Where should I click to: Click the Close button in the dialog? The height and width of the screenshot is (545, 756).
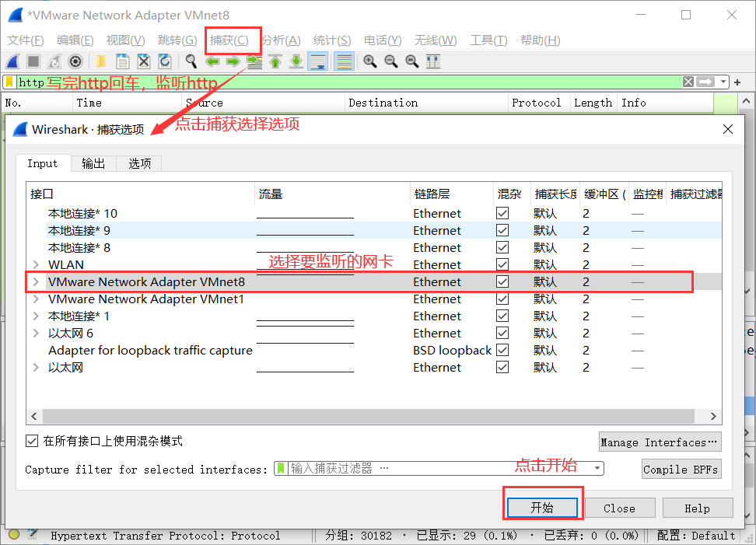pyautogui.click(x=620, y=508)
